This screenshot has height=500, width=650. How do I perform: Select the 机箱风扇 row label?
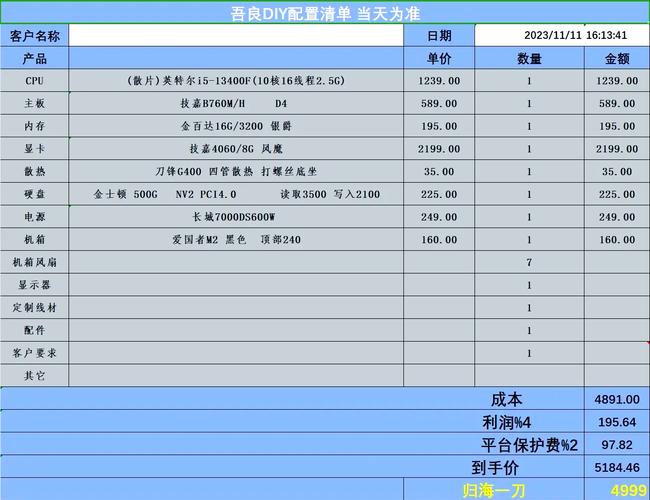(34, 262)
